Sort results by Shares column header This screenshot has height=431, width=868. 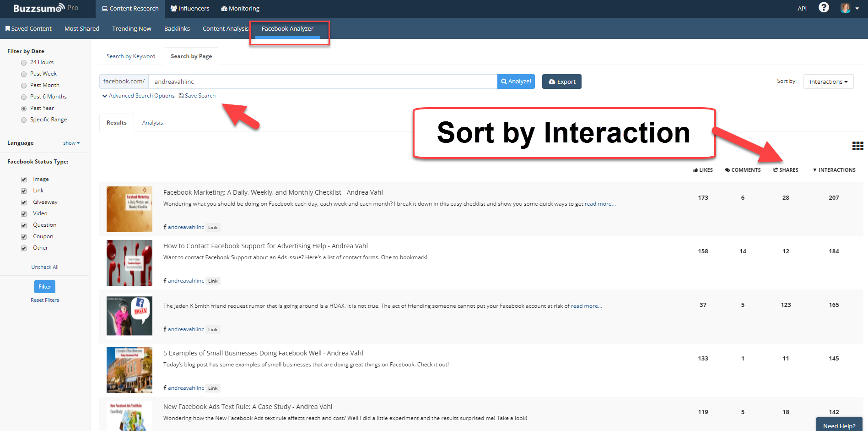coord(786,170)
